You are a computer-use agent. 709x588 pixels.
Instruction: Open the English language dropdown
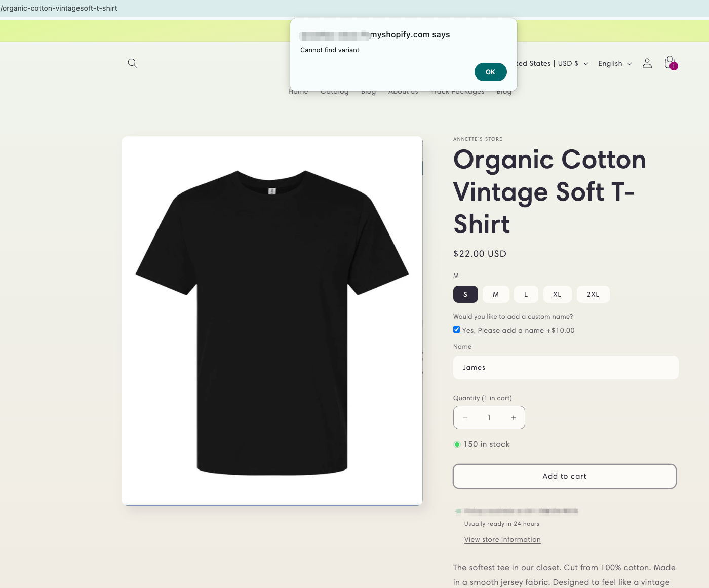pyautogui.click(x=614, y=64)
